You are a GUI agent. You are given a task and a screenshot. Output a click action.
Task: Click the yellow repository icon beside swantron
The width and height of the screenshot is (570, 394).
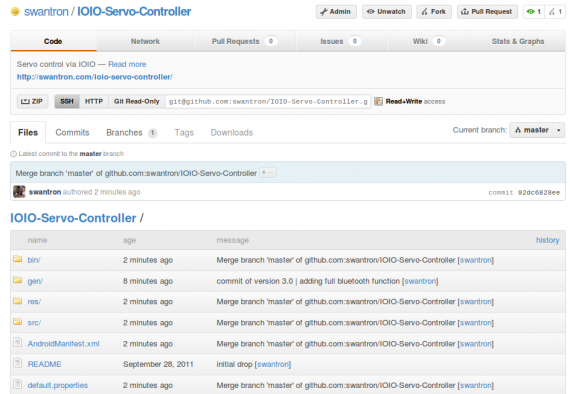tap(15, 12)
